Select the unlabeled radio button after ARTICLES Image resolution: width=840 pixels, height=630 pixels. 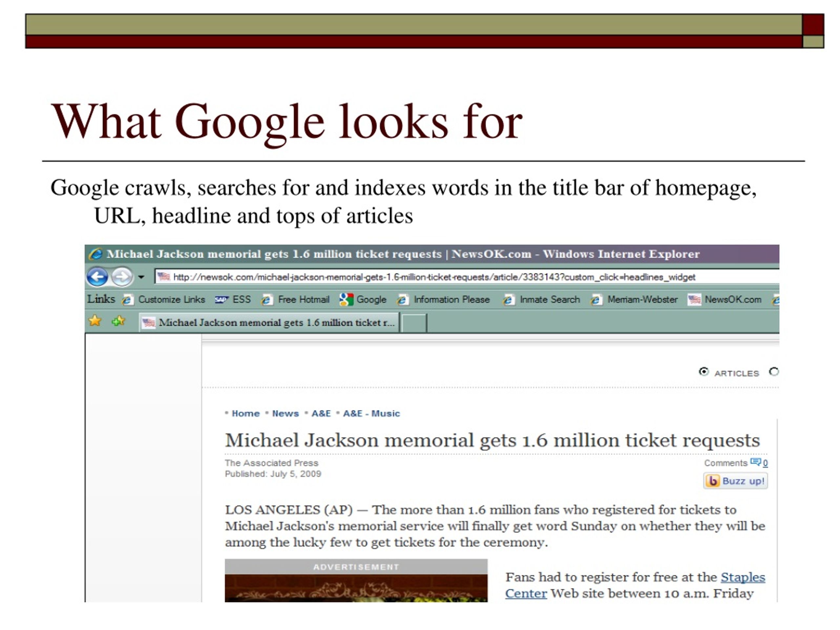pos(774,372)
